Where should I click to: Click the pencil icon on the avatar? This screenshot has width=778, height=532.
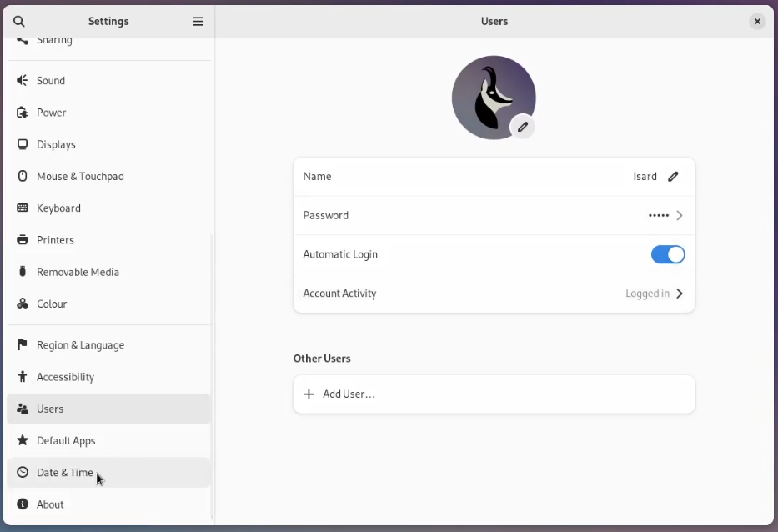click(523, 127)
